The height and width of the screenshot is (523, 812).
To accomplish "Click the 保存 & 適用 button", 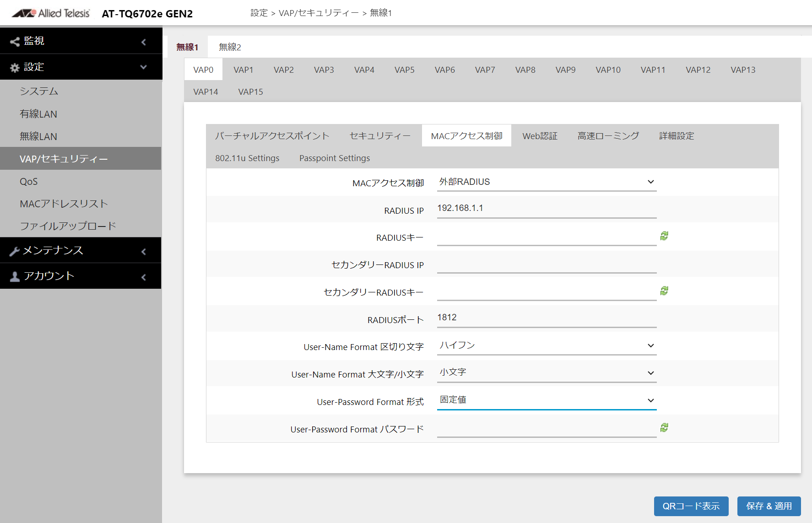I will (769, 506).
